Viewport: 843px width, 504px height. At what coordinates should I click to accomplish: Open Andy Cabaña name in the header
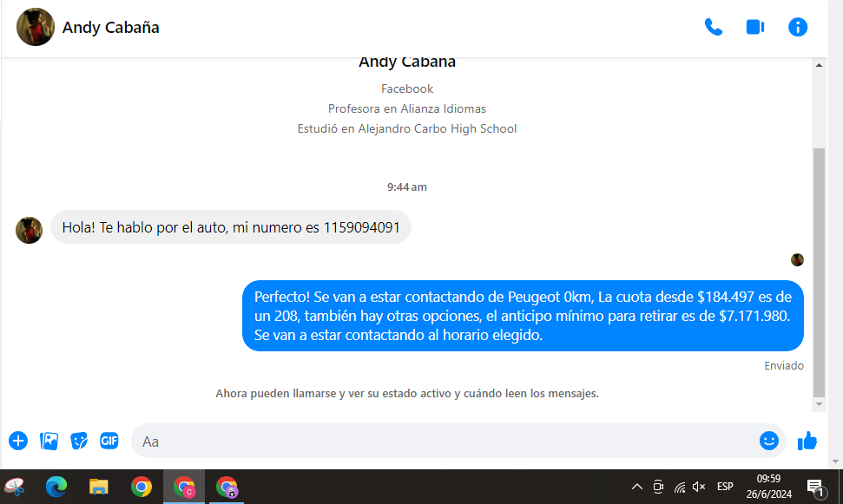111,28
